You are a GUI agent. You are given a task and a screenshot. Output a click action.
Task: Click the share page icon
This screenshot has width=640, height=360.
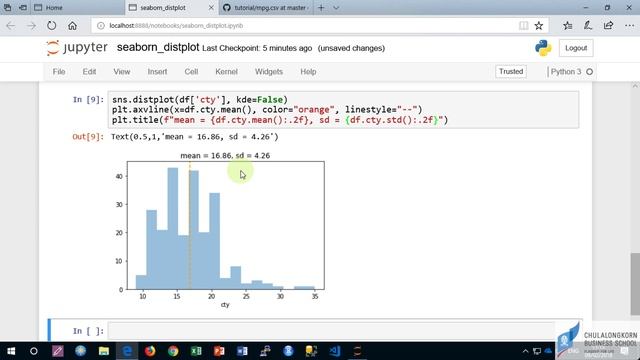608,26
